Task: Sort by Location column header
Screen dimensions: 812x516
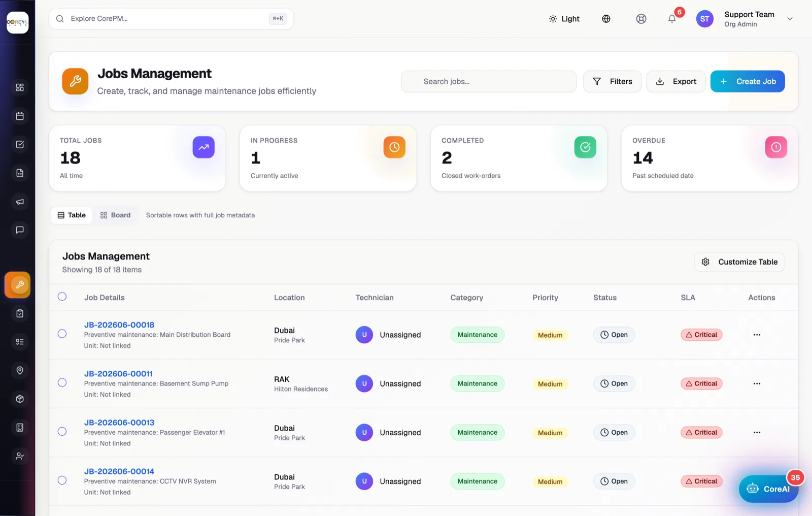Action: [289, 298]
